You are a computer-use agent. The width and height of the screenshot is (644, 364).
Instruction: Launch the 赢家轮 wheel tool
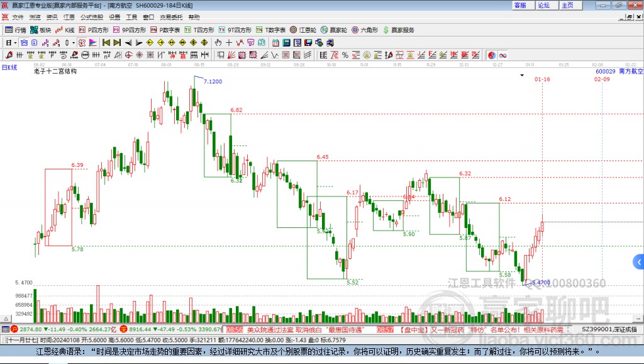[334, 30]
